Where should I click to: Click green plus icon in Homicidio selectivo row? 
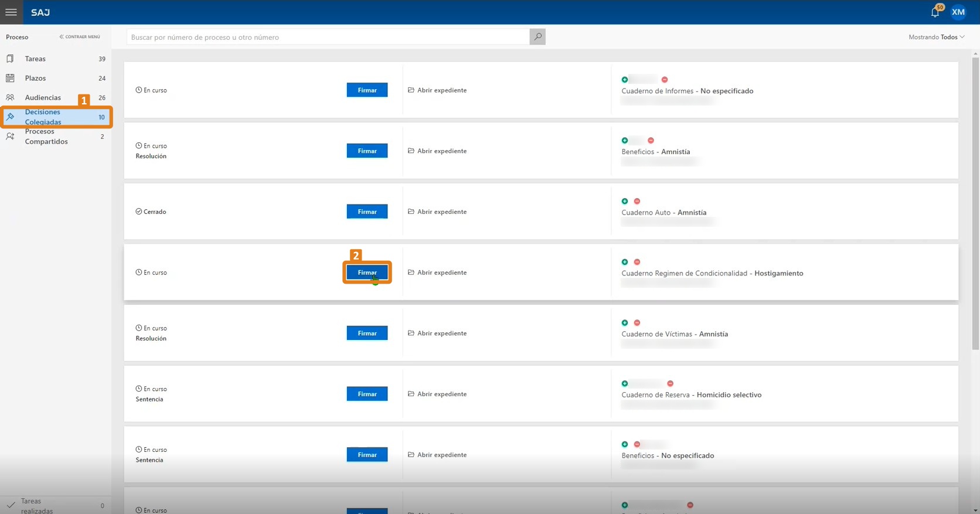click(x=625, y=384)
